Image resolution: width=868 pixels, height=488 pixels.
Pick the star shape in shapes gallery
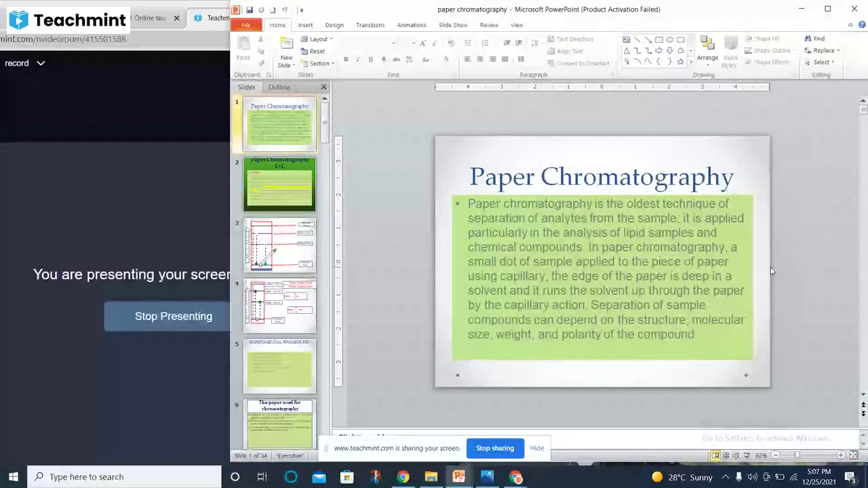coord(680,62)
